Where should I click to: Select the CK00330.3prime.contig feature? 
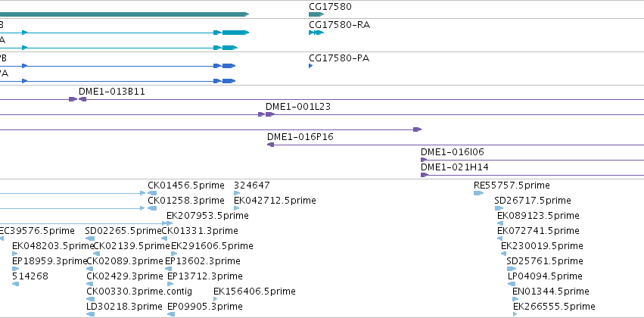click(90, 299)
